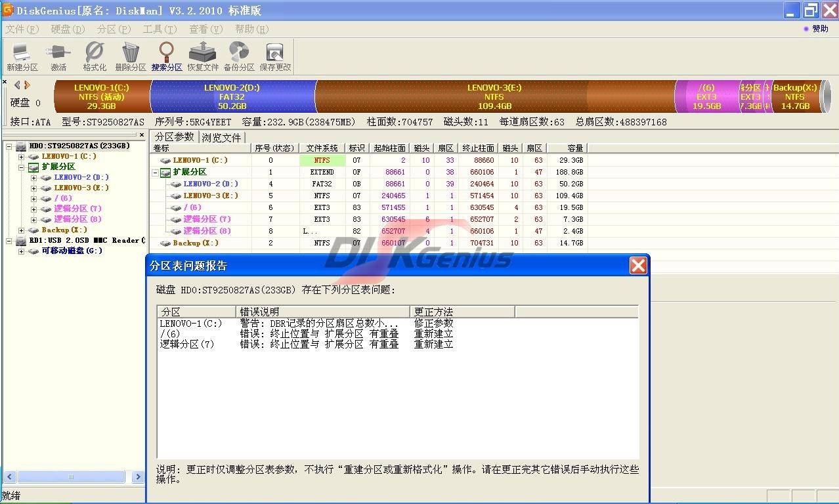Switch to the 分区参数 tab

click(175, 137)
